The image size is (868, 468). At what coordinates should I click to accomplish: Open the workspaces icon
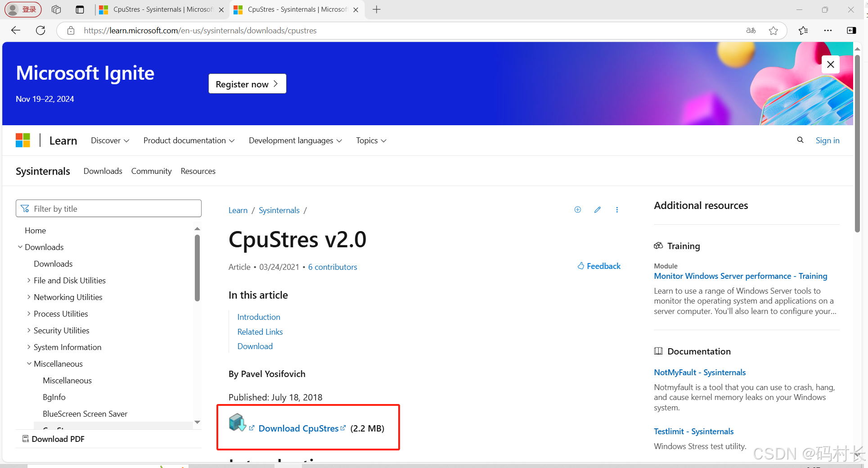(56, 9)
